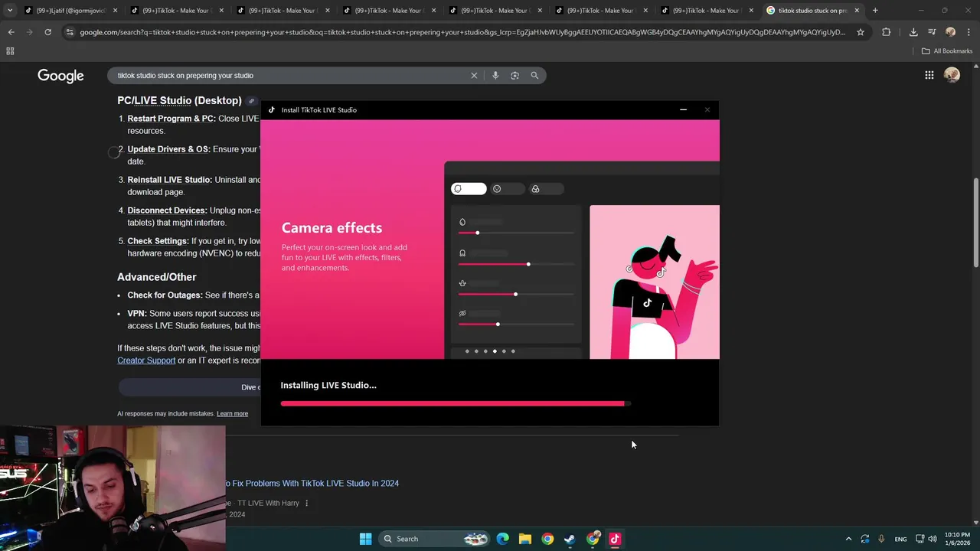Open the media control icon in Chrome toolbar
980x551 pixels.
(932, 32)
